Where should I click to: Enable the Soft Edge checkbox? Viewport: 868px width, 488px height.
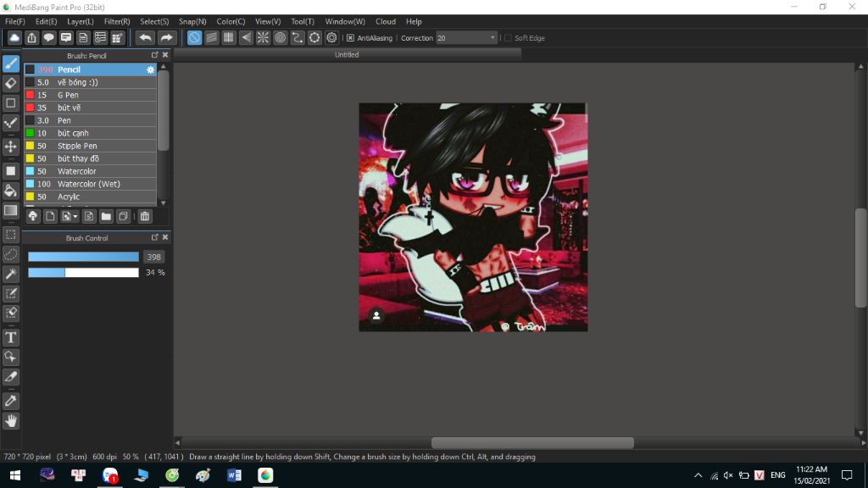[x=508, y=37]
